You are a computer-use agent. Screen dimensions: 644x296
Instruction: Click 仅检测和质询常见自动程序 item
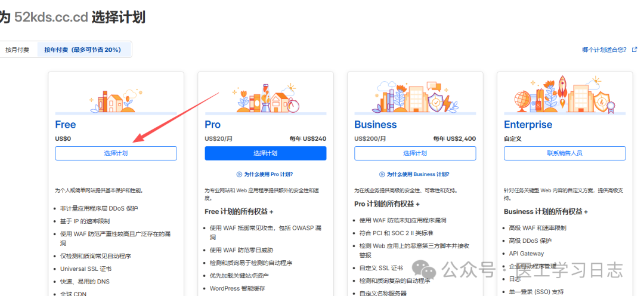point(95,255)
